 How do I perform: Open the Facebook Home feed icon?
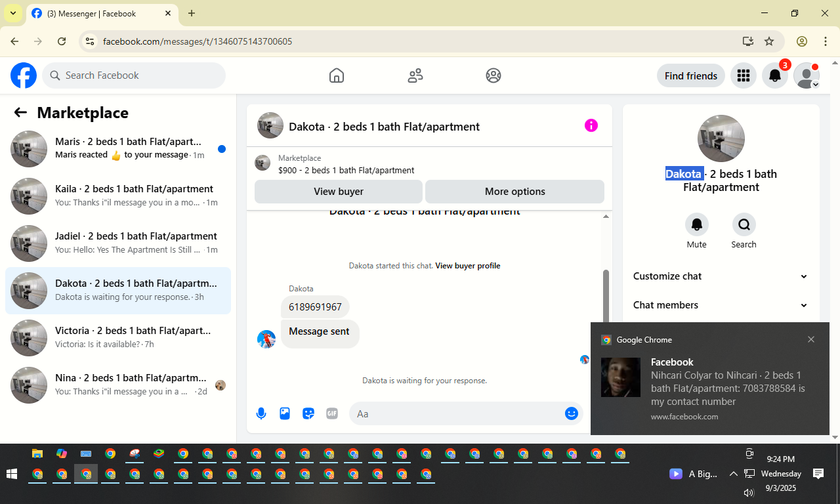337,75
